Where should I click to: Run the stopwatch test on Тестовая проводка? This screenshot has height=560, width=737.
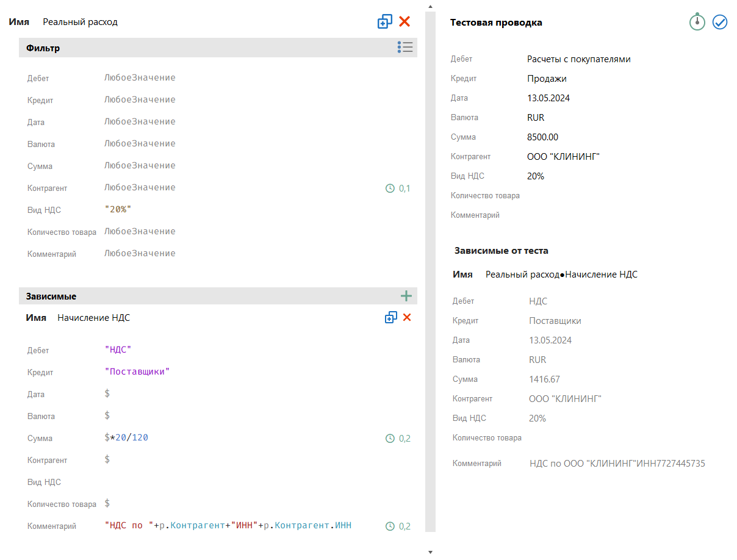pyautogui.click(x=697, y=21)
